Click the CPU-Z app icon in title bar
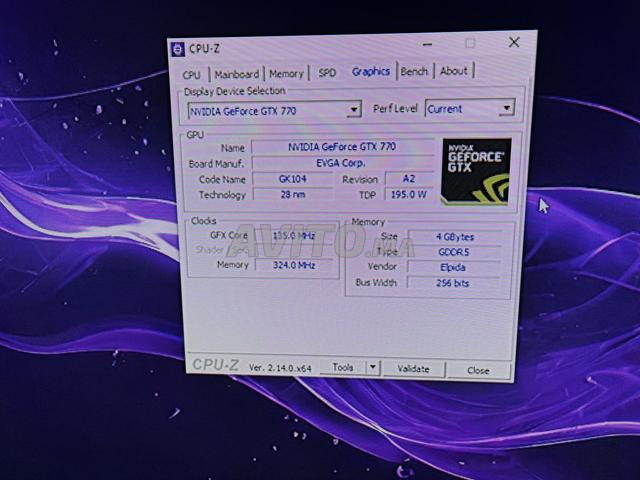The height and width of the screenshot is (480, 640). (x=177, y=49)
